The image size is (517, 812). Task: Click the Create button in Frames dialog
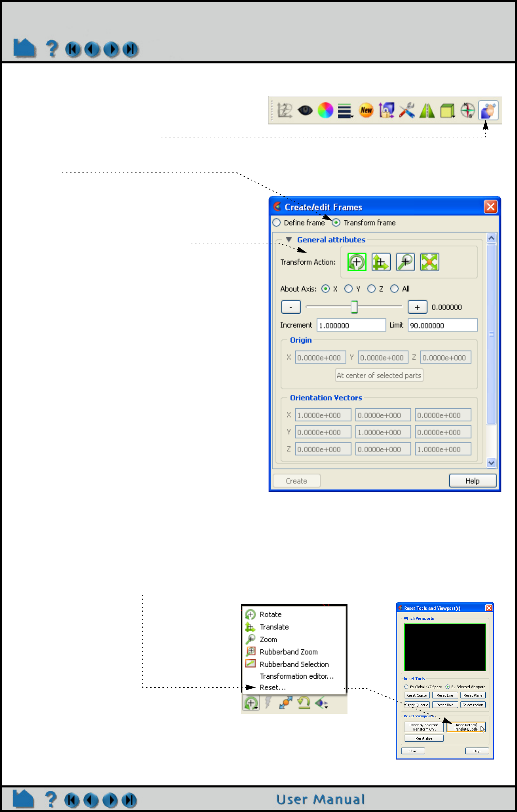296,481
